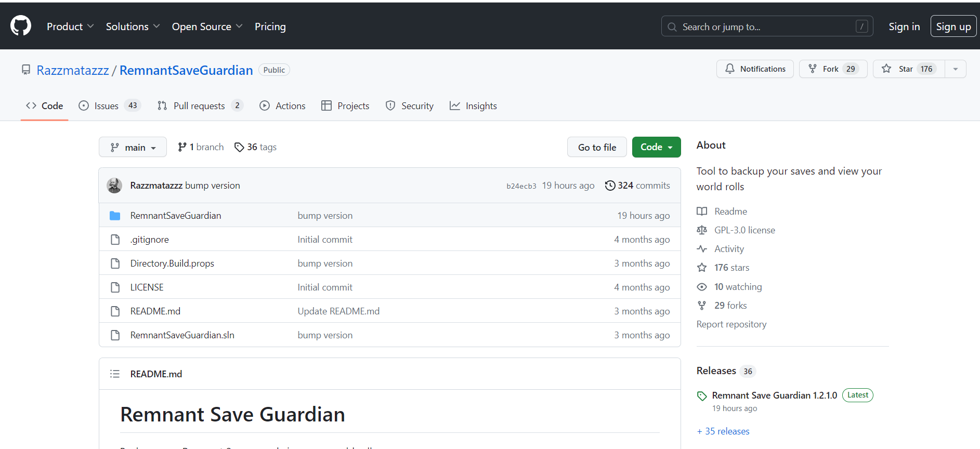Click the repository book icon beside Razzmatazzz
Screen dimensions: 980x449
[26, 70]
